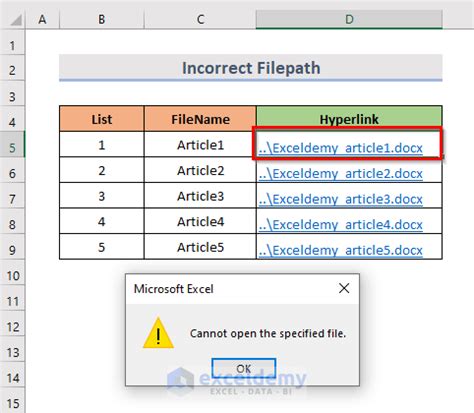474x413 pixels.
Task: Open the Exceldemy_article3.docx hyperlink
Action: (341, 199)
